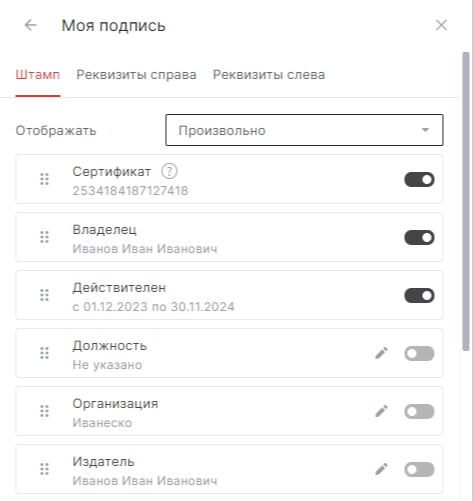Click the Иванеско organization value

point(102,423)
